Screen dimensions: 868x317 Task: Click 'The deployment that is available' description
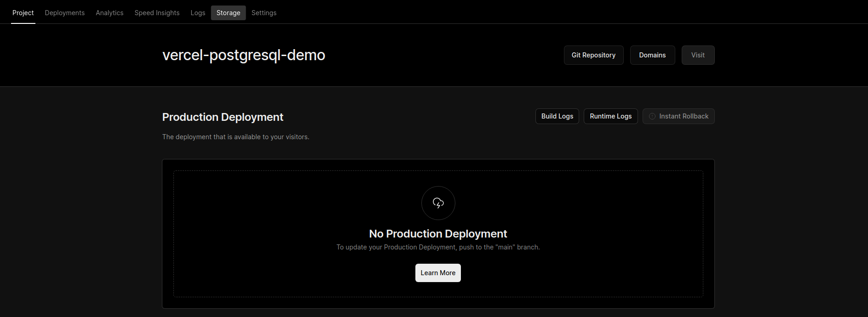point(236,137)
